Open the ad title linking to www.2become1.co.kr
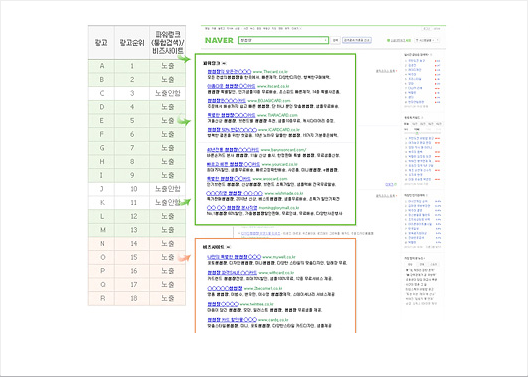This screenshot has height=377, width=528. (225, 288)
